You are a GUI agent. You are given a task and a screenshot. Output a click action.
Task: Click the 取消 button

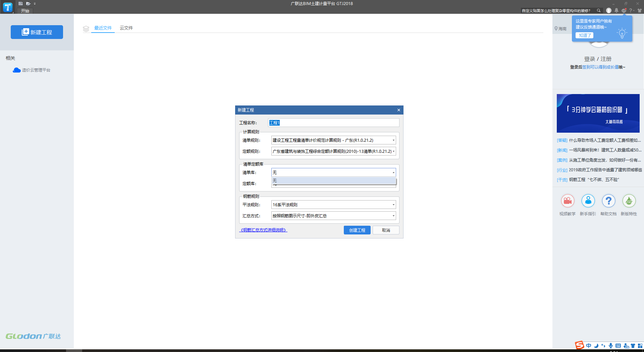(x=386, y=230)
